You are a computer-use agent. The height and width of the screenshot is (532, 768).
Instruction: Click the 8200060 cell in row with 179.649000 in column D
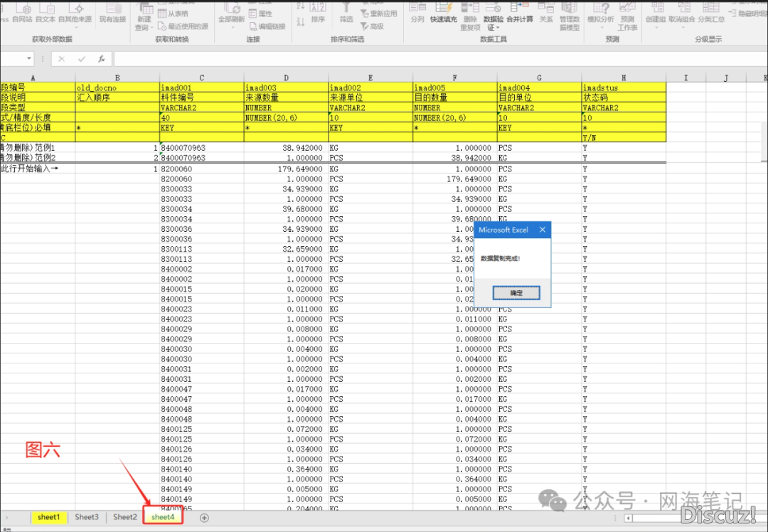pyautogui.click(x=202, y=169)
